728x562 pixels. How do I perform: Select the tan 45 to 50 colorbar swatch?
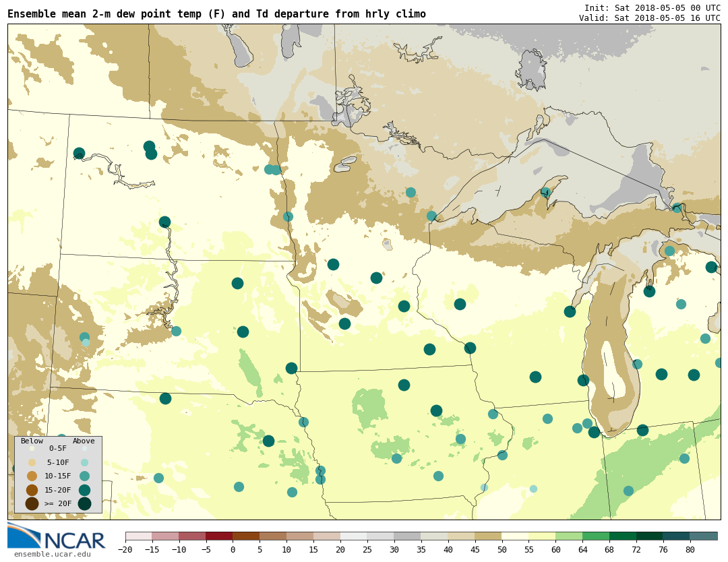(x=488, y=536)
